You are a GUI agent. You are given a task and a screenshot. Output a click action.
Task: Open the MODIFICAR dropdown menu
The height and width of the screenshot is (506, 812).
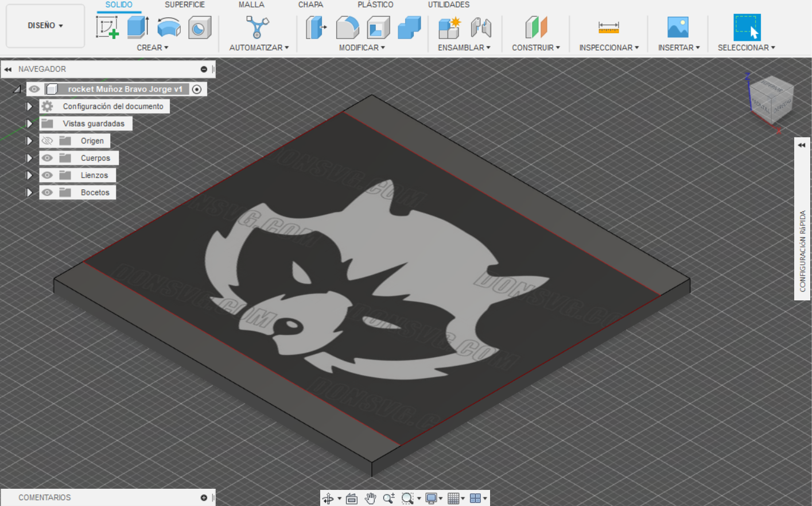362,48
